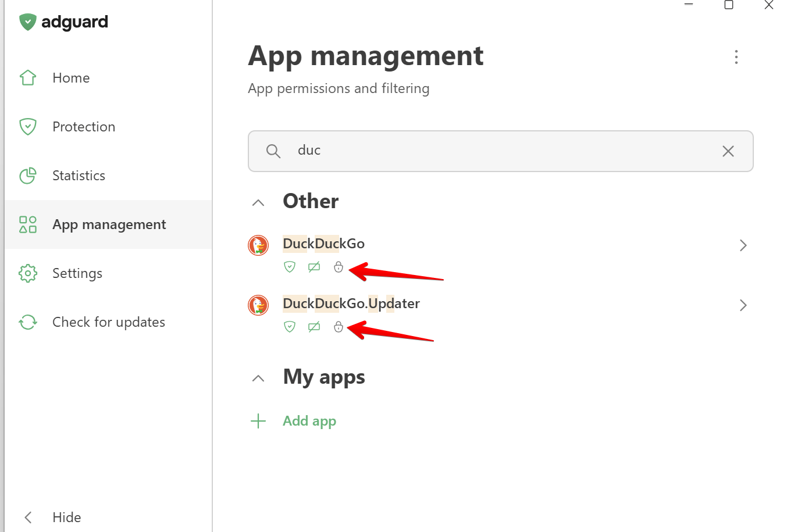Click the shield icon under DuckDuckGo
787x532 pixels.
(x=290, y=267)
